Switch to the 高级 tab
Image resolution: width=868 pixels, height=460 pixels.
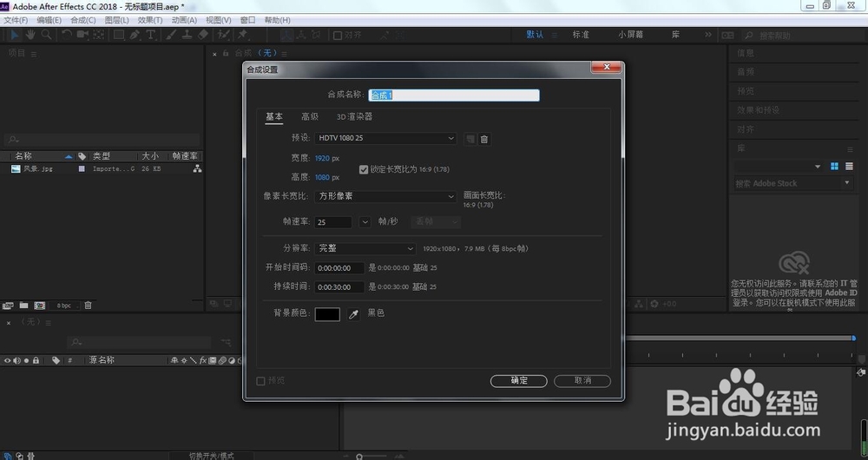(310, 117)
